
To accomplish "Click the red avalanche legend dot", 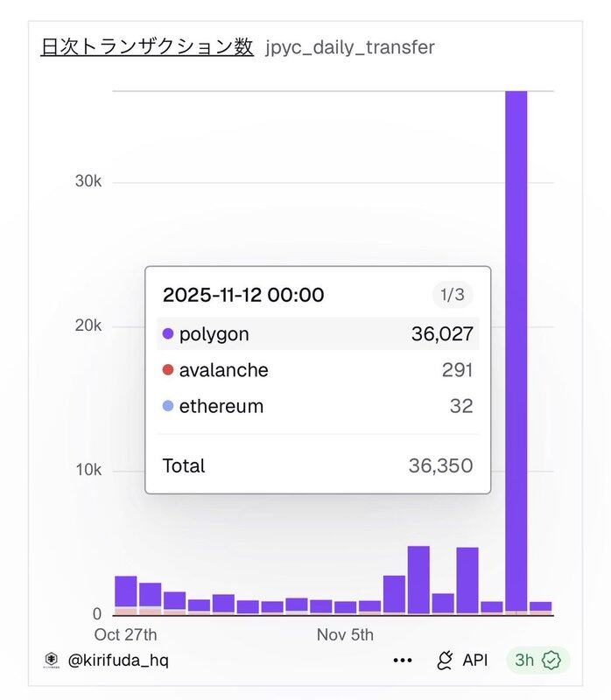I will 168,370.
